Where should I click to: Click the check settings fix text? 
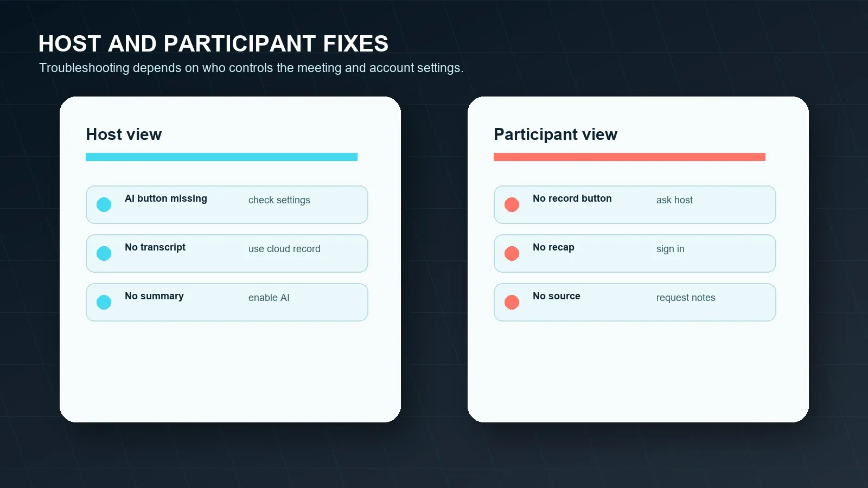(279, 200)
